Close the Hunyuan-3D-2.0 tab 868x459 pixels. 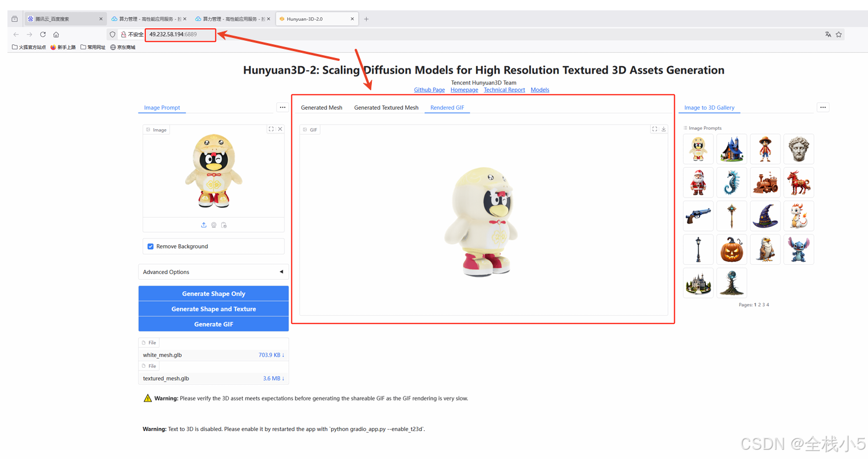tap(352, 19)
